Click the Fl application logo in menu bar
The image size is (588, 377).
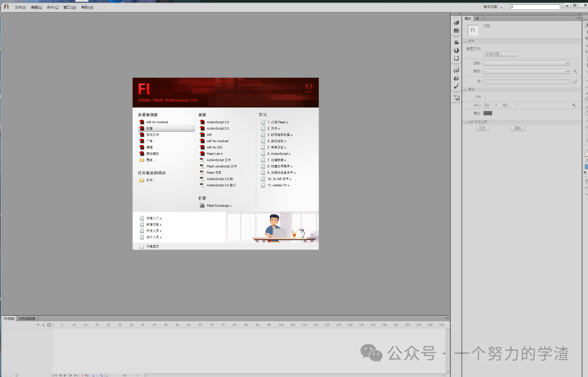pos(6,7)
